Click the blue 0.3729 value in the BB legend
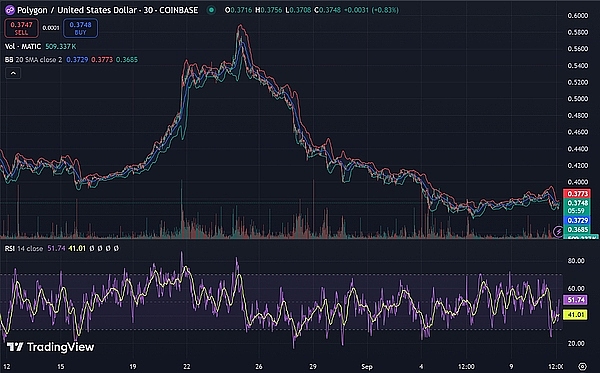Image resolution: width=600 pixels, height=373 pixels. (77, 60)
